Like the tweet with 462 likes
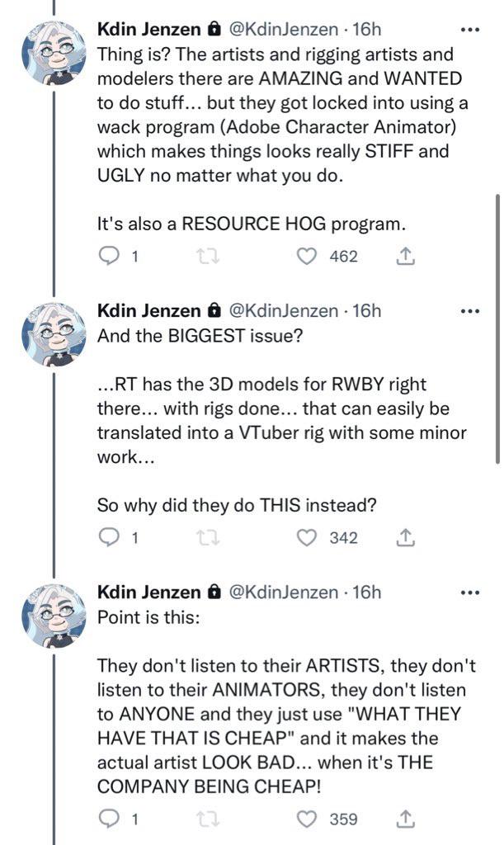 (x=307, y=257)
